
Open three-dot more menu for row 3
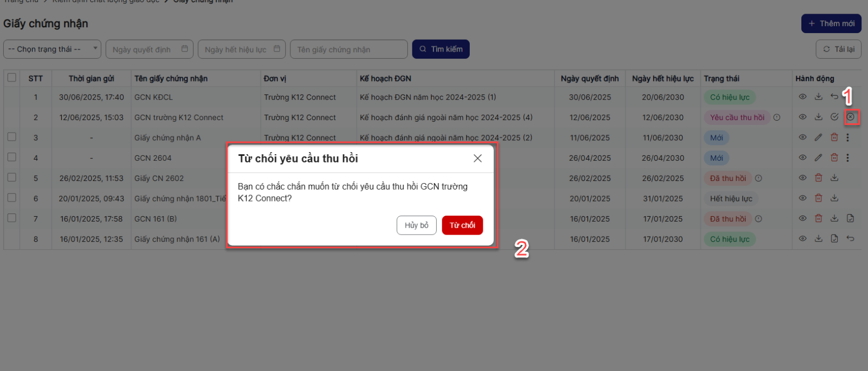pyautogui.click(x=847, y=137)
